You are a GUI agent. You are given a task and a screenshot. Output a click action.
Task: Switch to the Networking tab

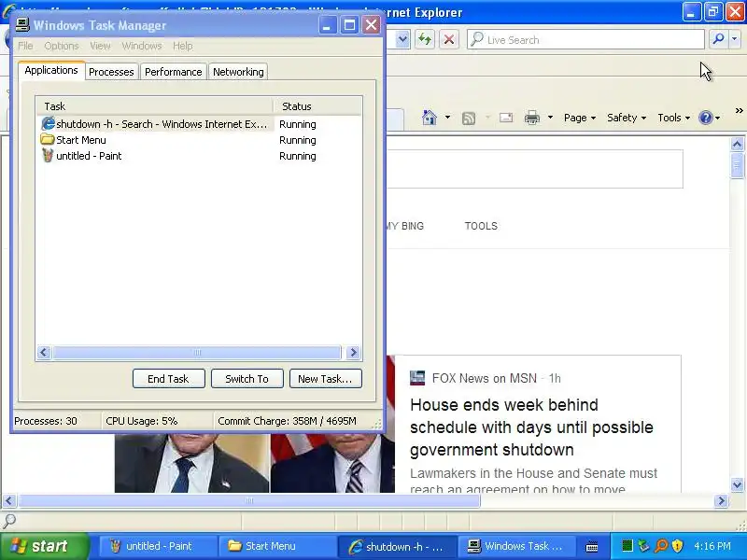tap(238, 72)
